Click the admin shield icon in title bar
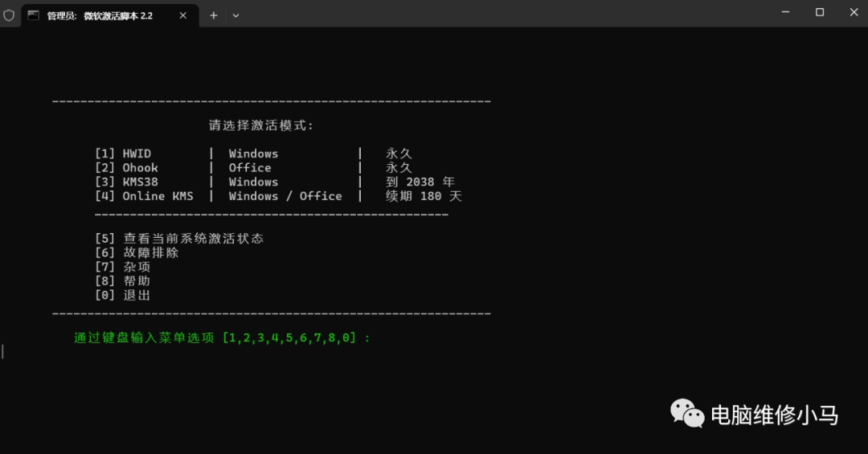 [x=8, y=15]
